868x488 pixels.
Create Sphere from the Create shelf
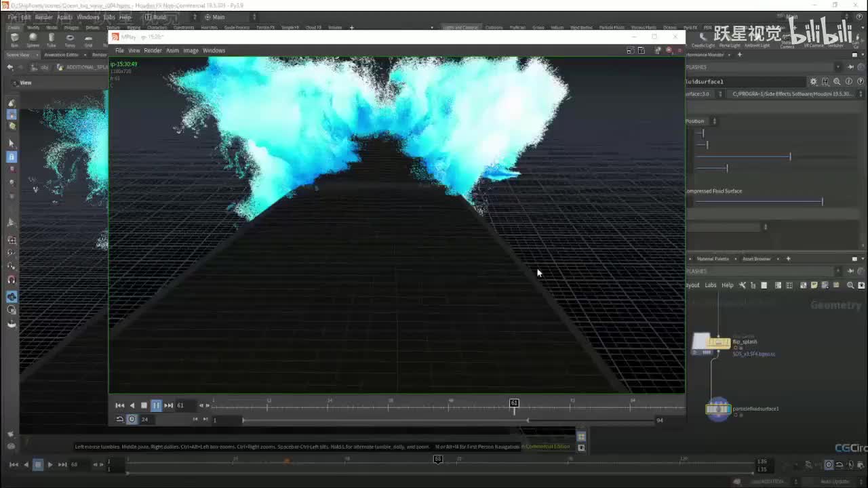pyautogui.click(x=33, y=40)
